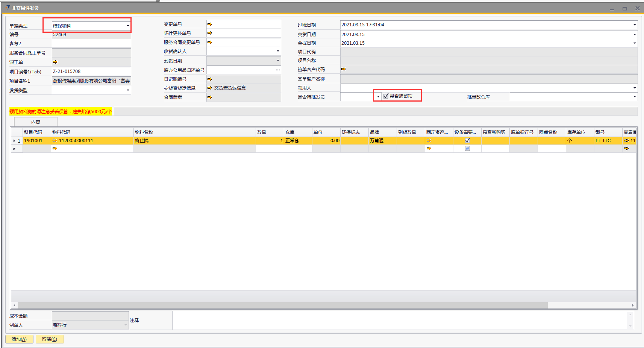Click the 固定资产 arrow in row 1

(429, 141)
